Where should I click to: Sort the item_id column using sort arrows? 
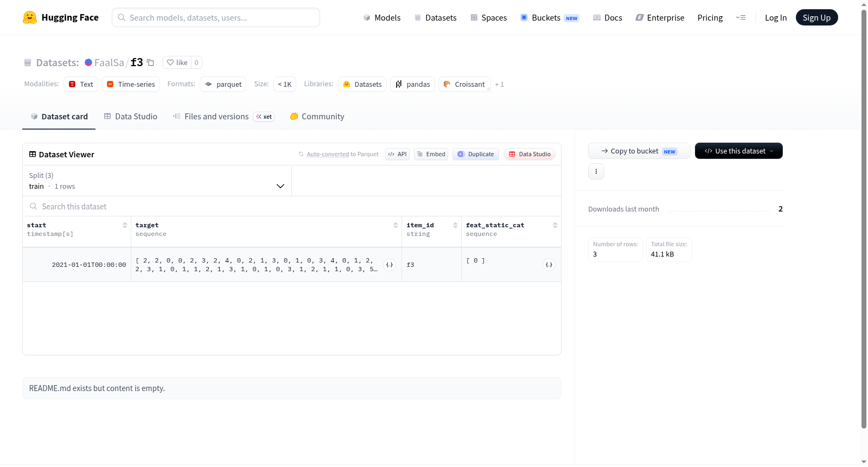point(455,225)
